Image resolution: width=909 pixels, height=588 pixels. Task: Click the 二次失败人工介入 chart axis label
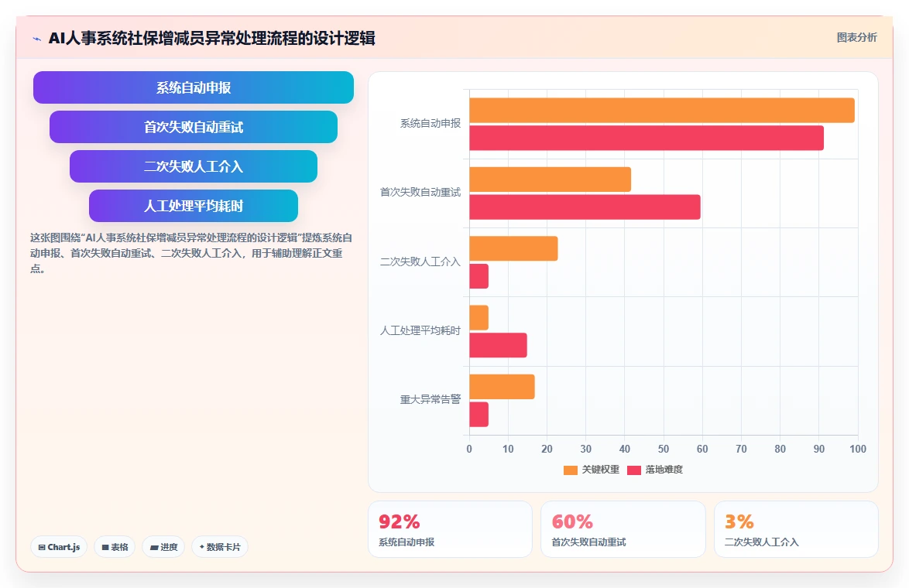(420, 262)
